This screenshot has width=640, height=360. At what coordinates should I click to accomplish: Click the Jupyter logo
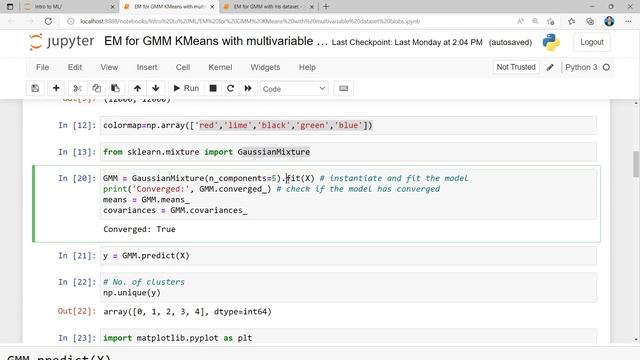[62, 42]
